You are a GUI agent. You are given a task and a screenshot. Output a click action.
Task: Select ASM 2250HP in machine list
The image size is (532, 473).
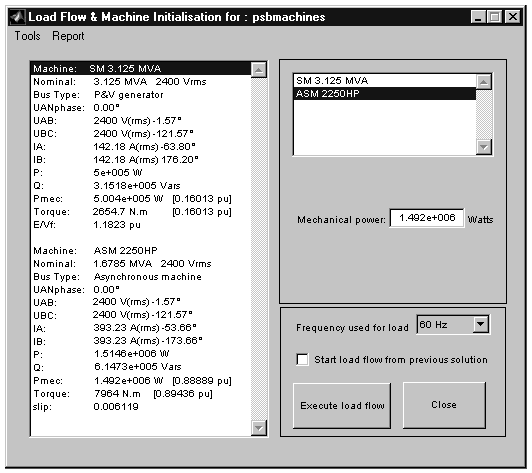point(385,94)
